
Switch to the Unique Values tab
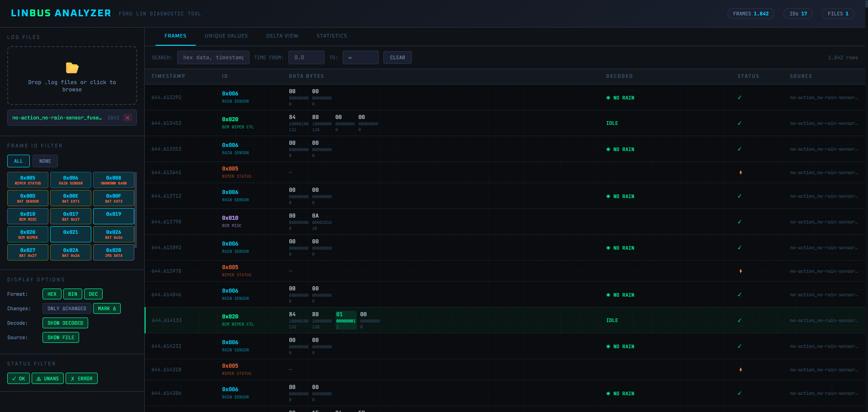pos(226,36)
